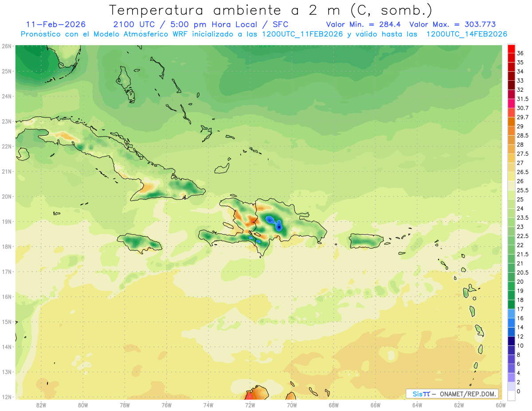Click legend value '0'
The image size is (532, 411).
pyautogui.click(x=519, y=391)
